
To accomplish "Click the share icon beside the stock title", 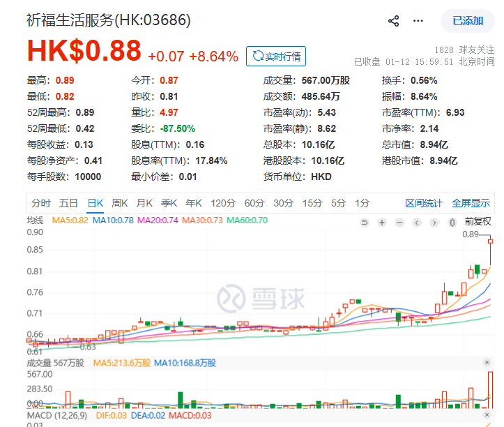I will 394,21.
